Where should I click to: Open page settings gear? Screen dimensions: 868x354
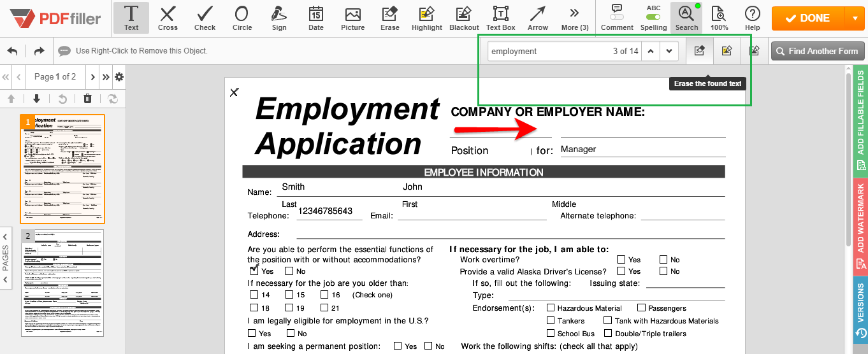tap(119, 77)
